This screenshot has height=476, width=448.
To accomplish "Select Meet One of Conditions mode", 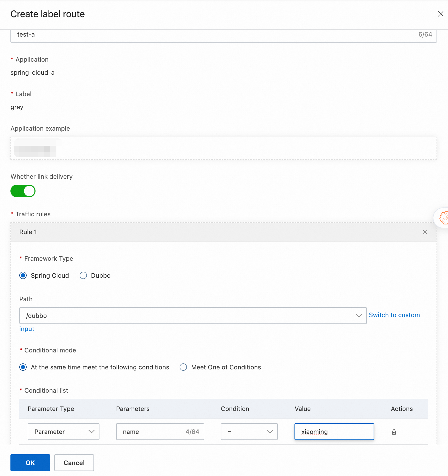I will 183,367.
